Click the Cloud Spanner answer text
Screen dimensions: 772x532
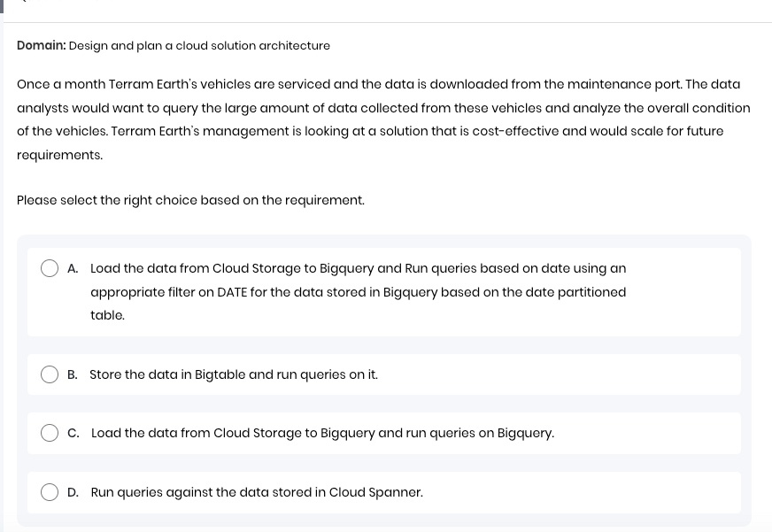257,492
